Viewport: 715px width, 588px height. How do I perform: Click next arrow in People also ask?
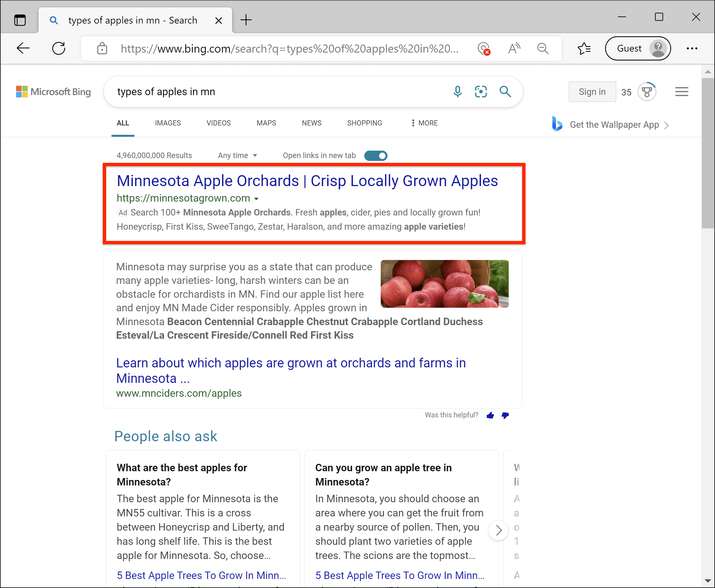[x=498, y=530]
